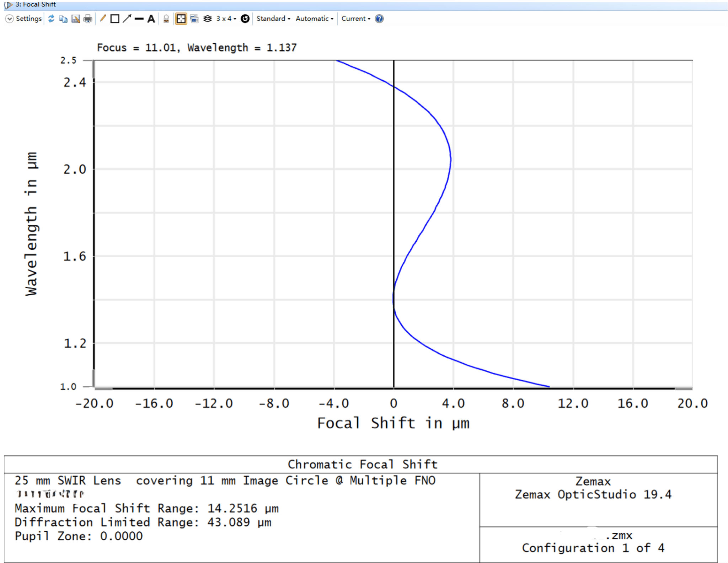
Task: Select the text annotation tool (A)
Action: 151,19
